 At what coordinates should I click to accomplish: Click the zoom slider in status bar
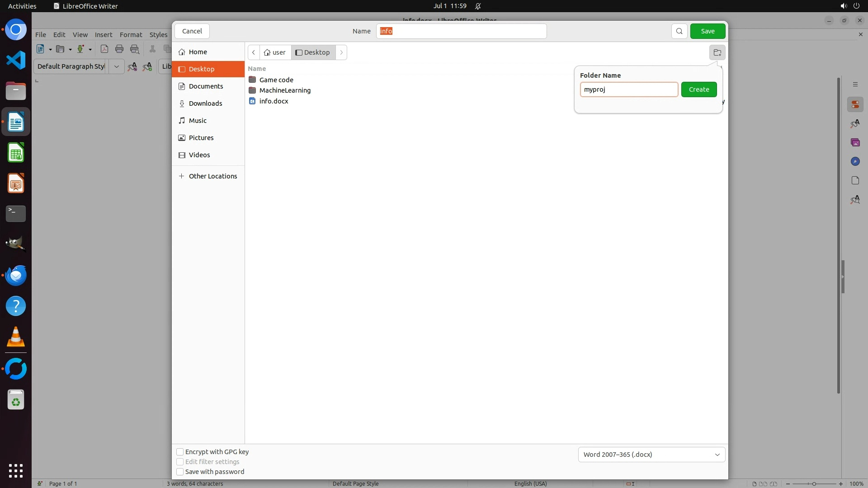coord(814,484)
